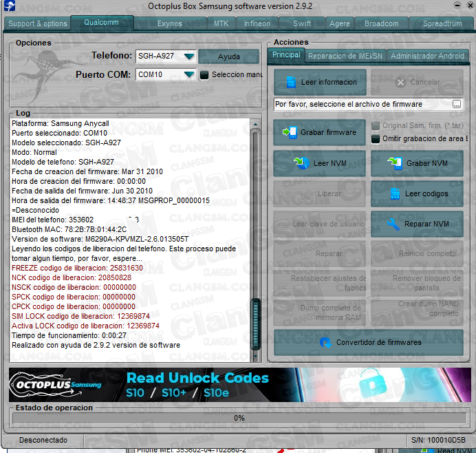Click NCK codigo de liberacion: 20850828 line
Screen dimensions: 476x453
72,277
